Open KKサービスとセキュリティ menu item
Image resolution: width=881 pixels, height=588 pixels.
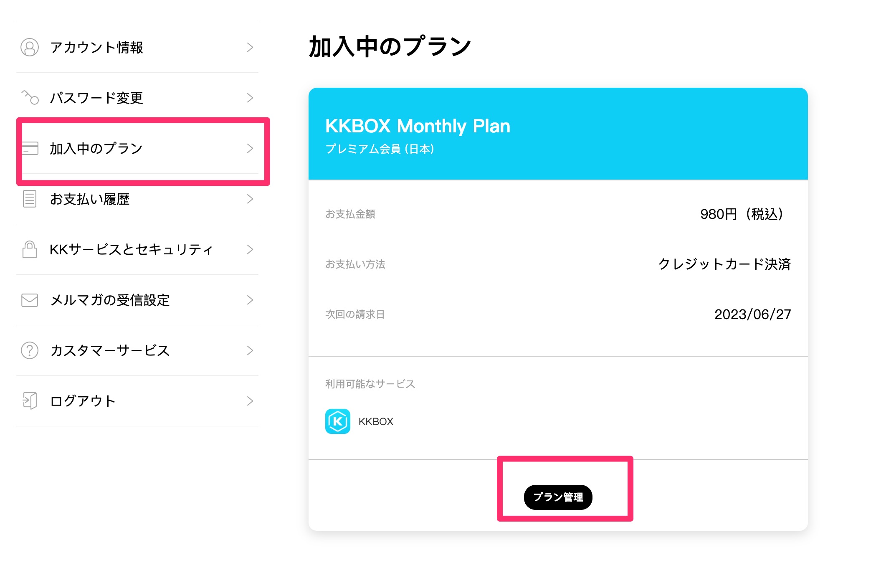[131, 249]
